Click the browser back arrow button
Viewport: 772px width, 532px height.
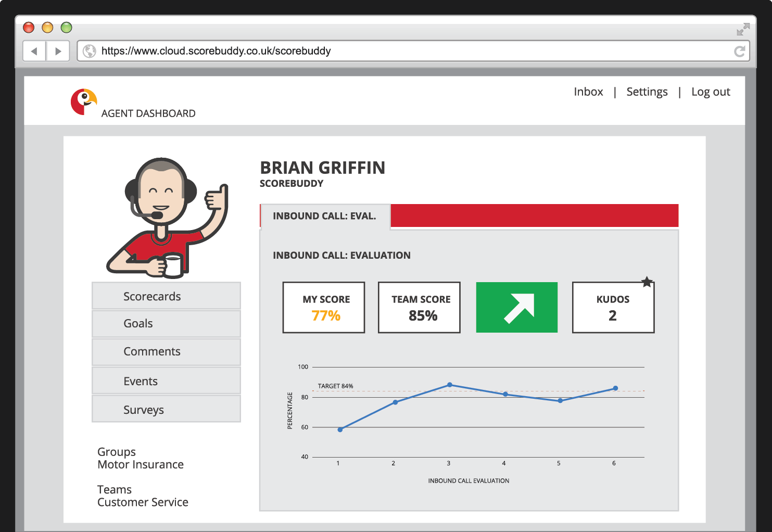[x=34, y=51]
